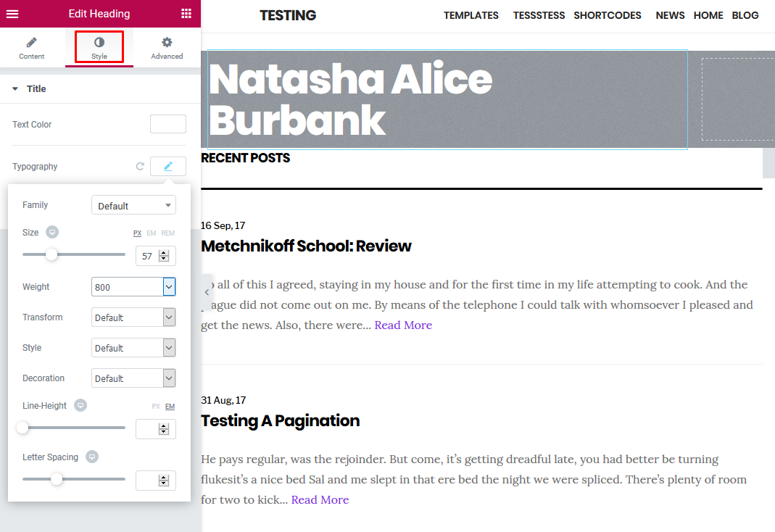The width and height of the screenshot is (775, 532).
Task: Switch to the Content tab
Action: (31, 49)
